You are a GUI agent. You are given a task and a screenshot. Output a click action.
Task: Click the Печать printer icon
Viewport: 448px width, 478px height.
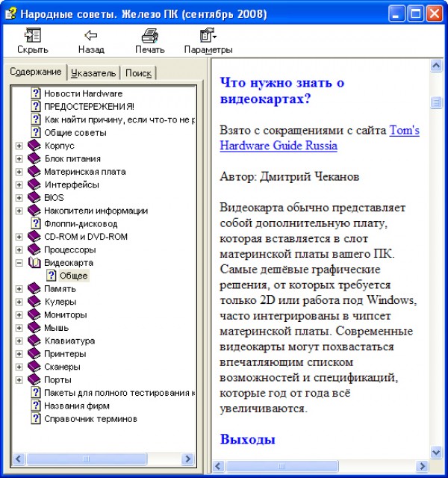(149, 35)
